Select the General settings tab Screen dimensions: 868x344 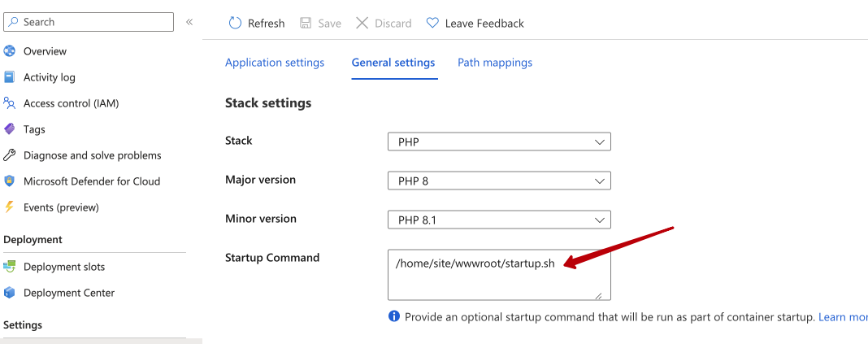[393, 63]
